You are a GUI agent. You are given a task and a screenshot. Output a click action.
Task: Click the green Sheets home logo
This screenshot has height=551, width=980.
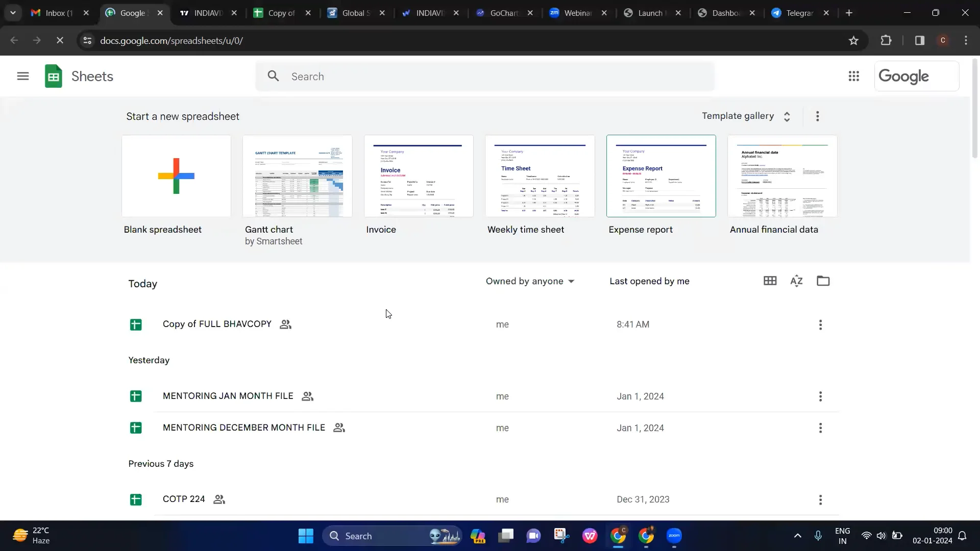point(54,77)
